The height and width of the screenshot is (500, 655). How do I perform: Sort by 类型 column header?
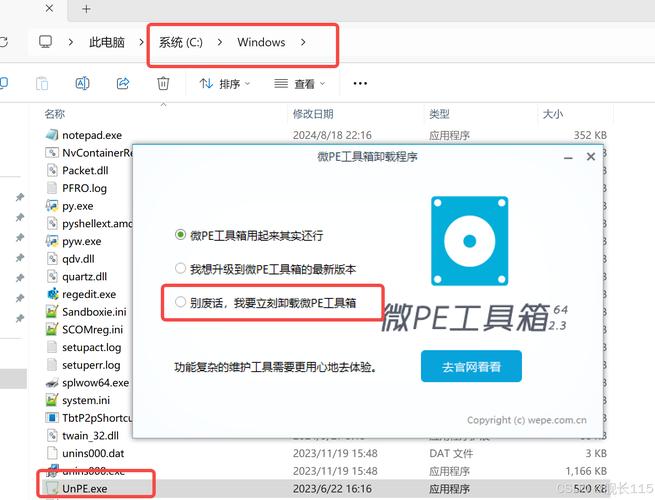(439, 114)
